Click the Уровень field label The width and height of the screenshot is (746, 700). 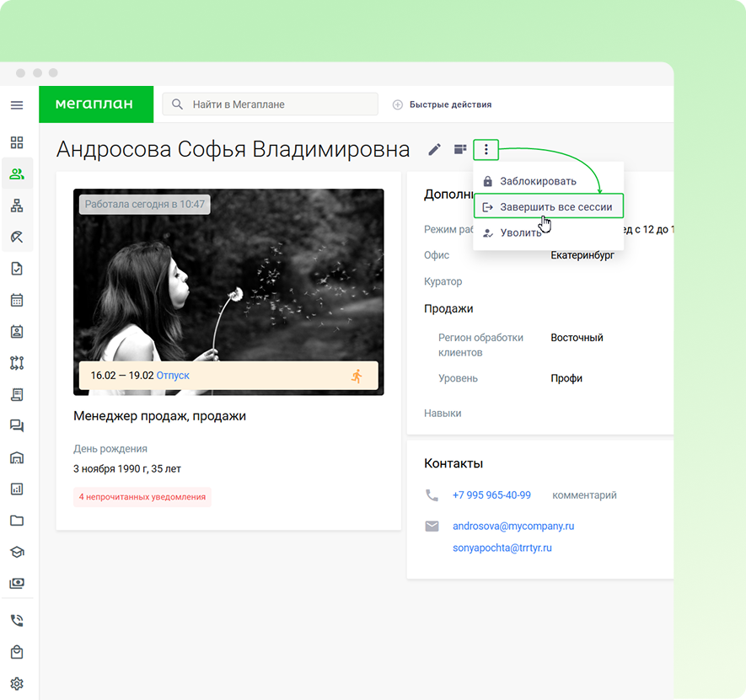click(458, 378)
